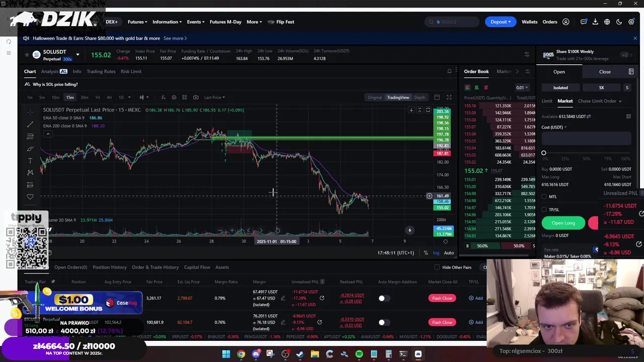Viewport: 644px width, 362px height.
Task: Expand the SOLUSDT pair selector arrow
Action: tap(77, 55)
